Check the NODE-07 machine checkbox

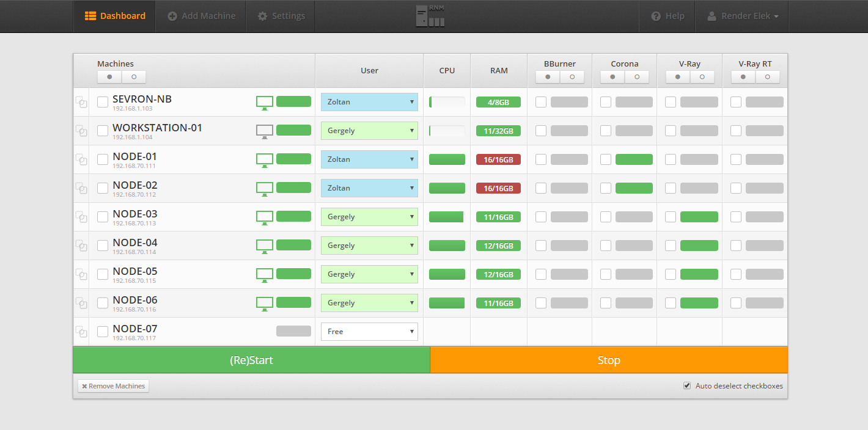[x=103, y=332]
